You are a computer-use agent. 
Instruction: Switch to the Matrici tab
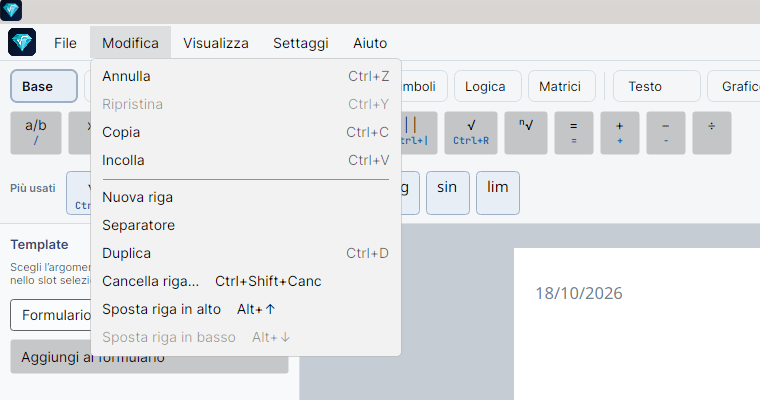pos(562,86)
